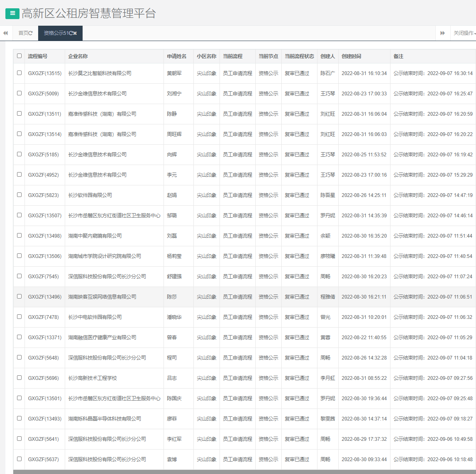Check the row GXGZF(7545) checkbox
This screenshot has height=474, width=476.
pyautogui.click(x=19, y=276)
